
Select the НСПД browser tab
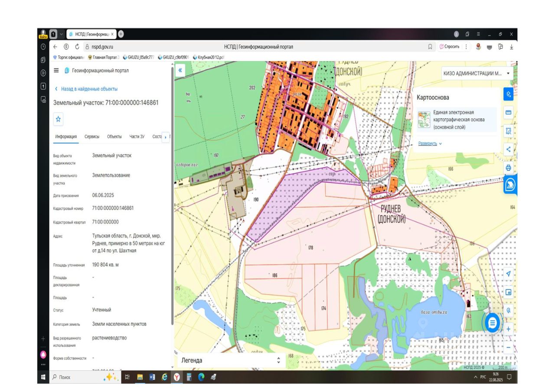pyautogui.click(x=91, y=34)
